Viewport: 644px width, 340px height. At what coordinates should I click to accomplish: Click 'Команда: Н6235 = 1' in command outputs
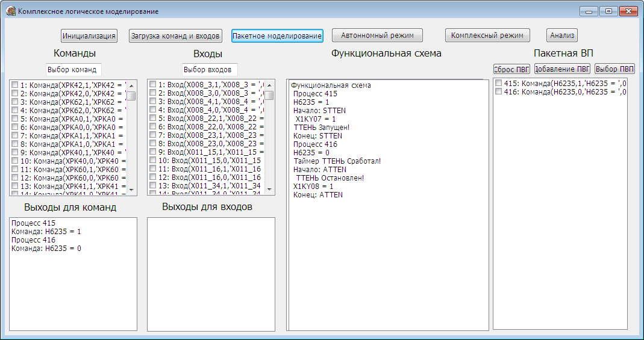point(46,232)
